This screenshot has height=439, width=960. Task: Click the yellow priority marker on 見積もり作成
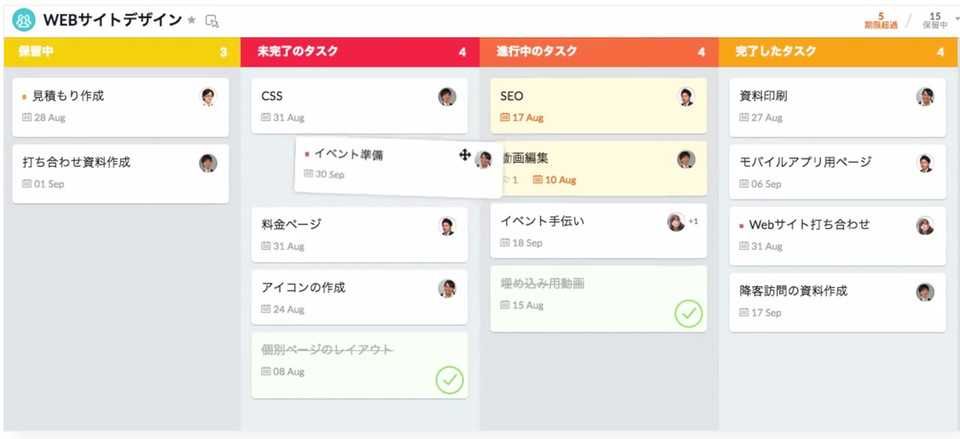click(24, 97)
